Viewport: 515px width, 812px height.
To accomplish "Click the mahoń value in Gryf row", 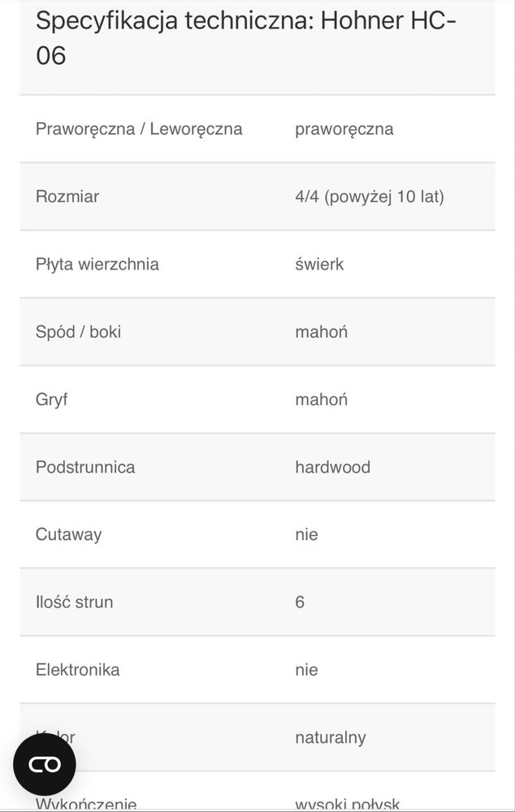I will [321, 400].
